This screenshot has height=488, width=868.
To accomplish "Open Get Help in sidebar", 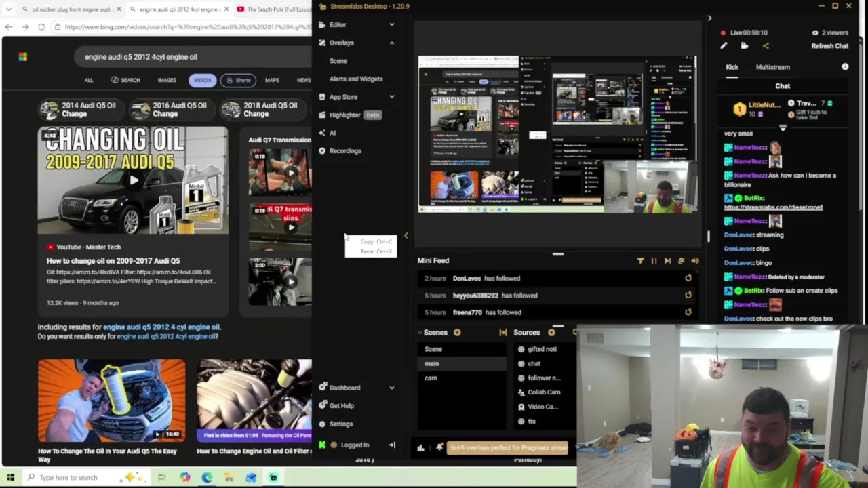I will pos(341,405).
